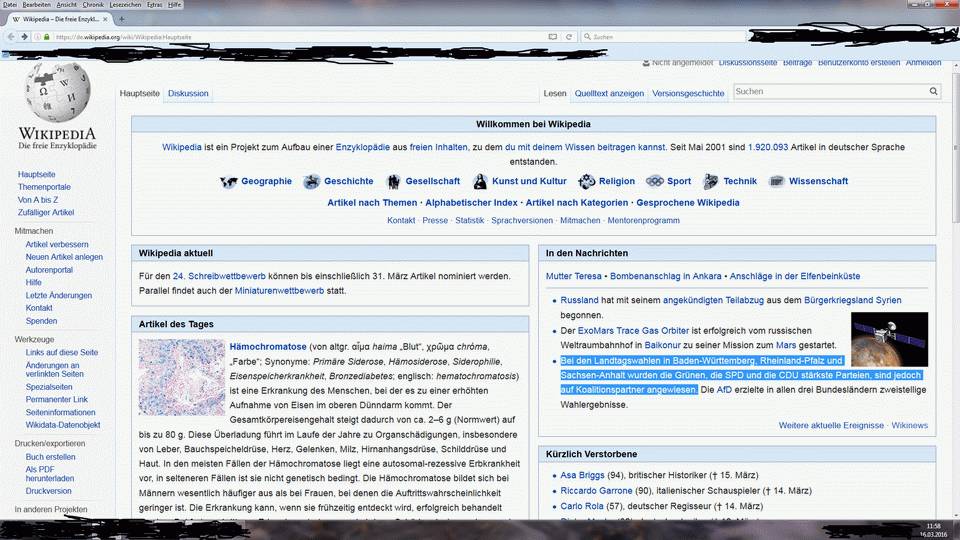
Task: Click the Geographie world map icon
Action: coord(228,181)
